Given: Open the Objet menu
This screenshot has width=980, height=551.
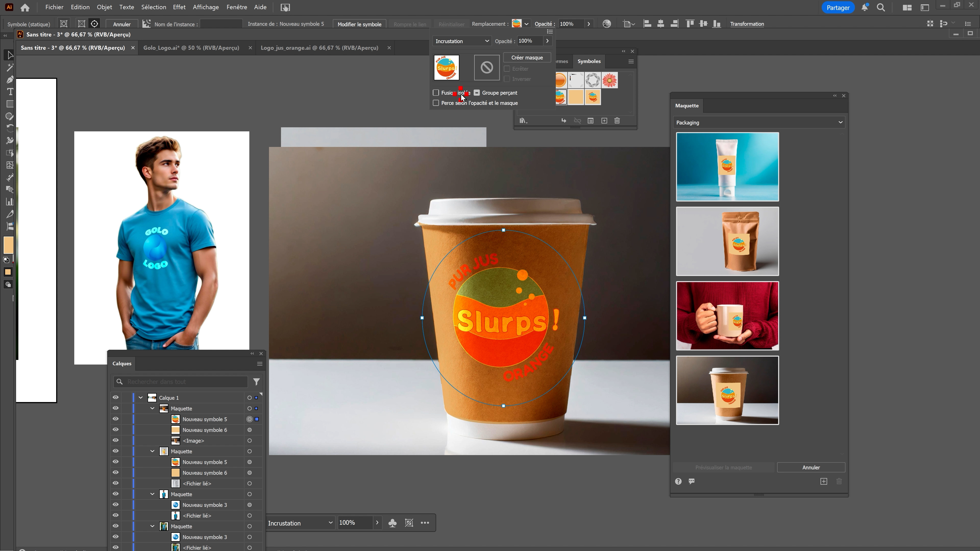Looking at the screenshot, I should click(104, 7).
